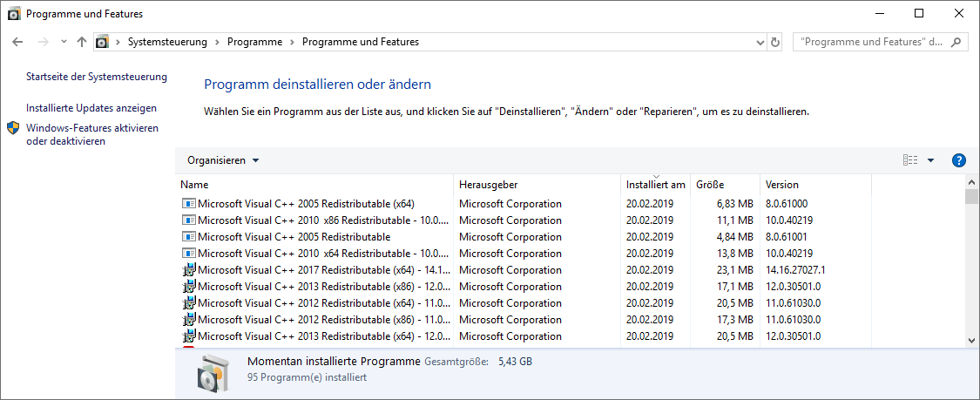Open the Organisieren dropdown menu
Image resolution: width=980 pixels, height=400 pixels.
tap(223, 160)
